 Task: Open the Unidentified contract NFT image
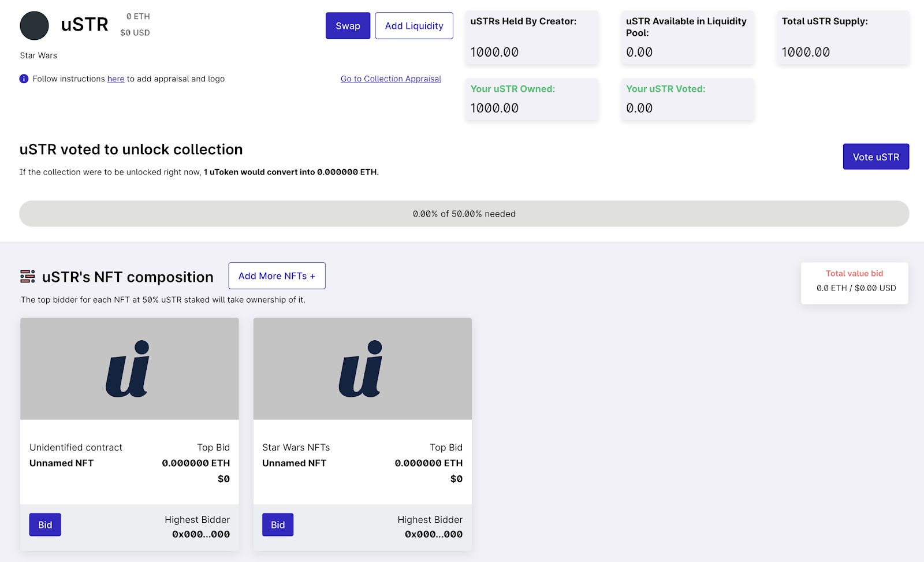[x=129, y=369]
